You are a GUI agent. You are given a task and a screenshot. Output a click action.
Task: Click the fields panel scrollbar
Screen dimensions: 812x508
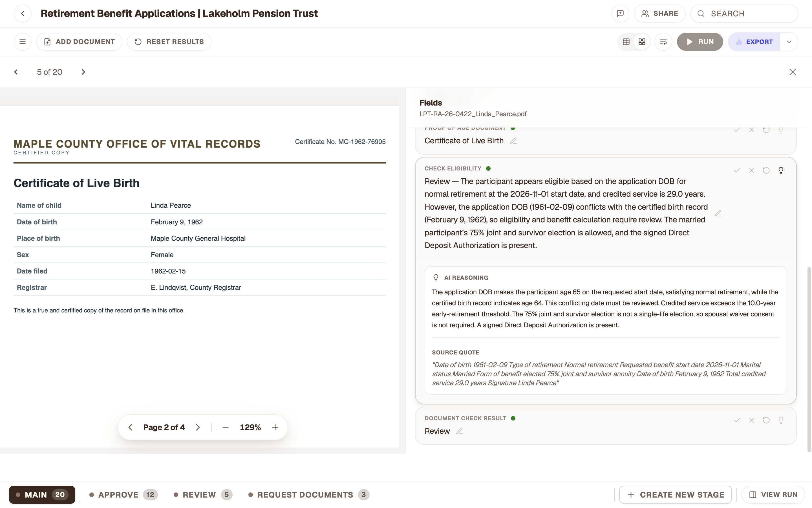click(x=809, y=360)
